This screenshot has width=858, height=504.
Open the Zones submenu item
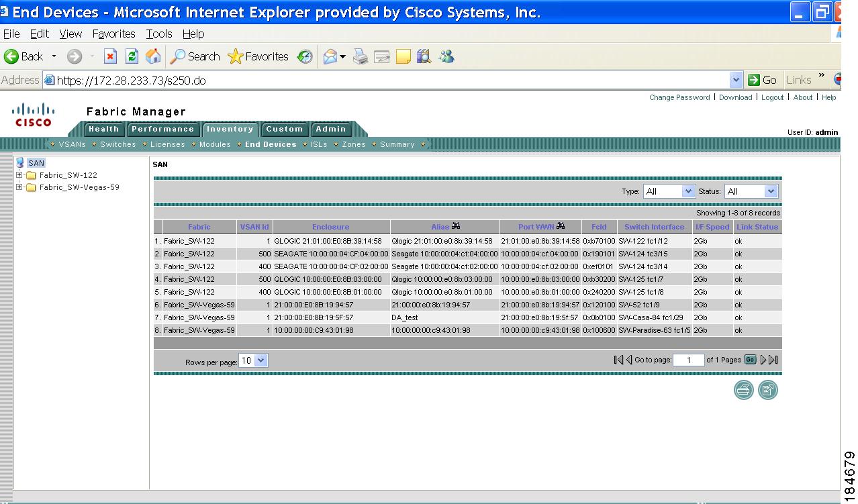click(x=353, y=144)
